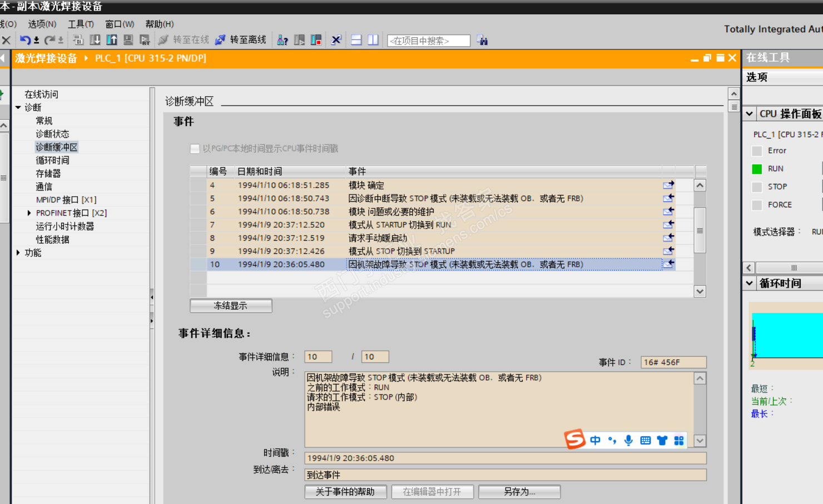Viewport: 823px width, 504px height.
Task: Collapse the 循环时间 panel on the right
Action: click(x=750, y=283)
